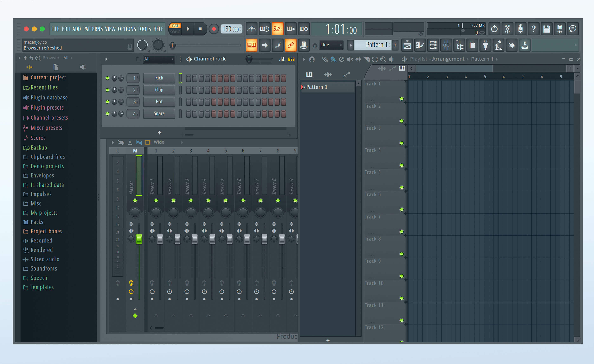Open the PATTERNS menu

[93, 29]
